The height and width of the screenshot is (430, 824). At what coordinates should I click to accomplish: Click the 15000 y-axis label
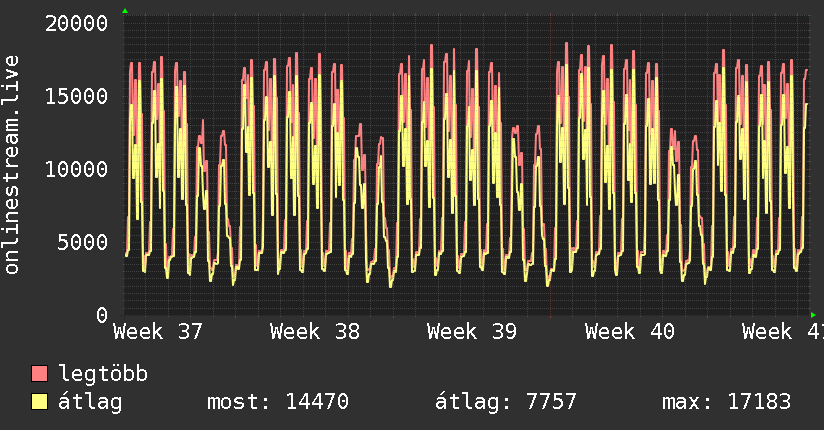pos(76,96)
